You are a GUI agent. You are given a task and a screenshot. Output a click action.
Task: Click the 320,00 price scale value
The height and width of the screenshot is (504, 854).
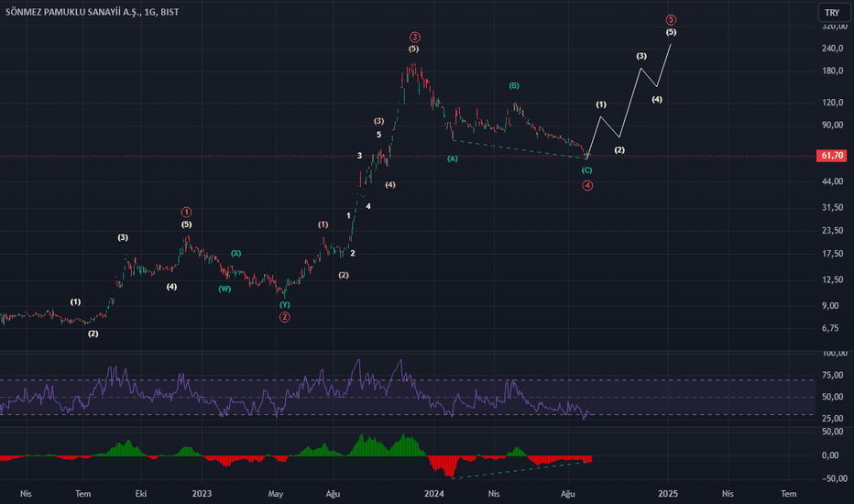point(835,27)
